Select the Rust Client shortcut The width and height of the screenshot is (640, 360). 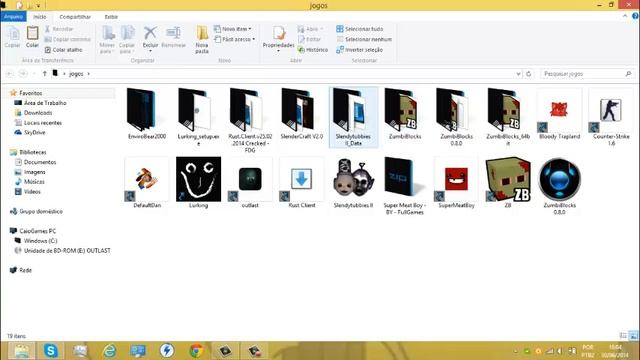pyautogui.click(x=302, y=183)
